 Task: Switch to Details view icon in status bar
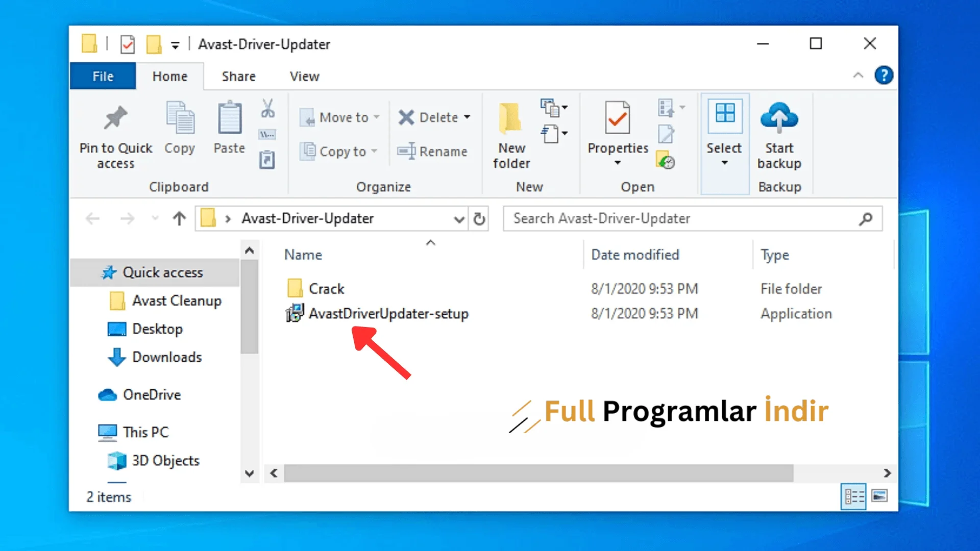coord(854,496)
